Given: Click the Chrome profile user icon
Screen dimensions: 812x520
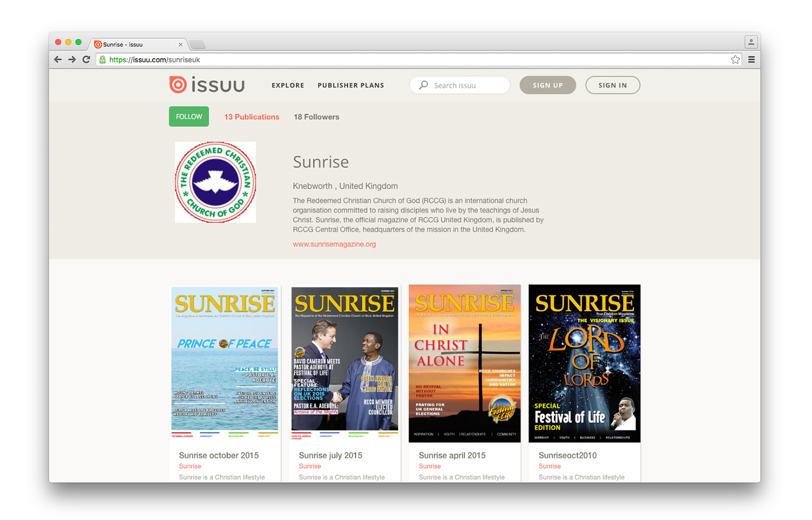Looking at the screenshot, I should coord(751,42).
